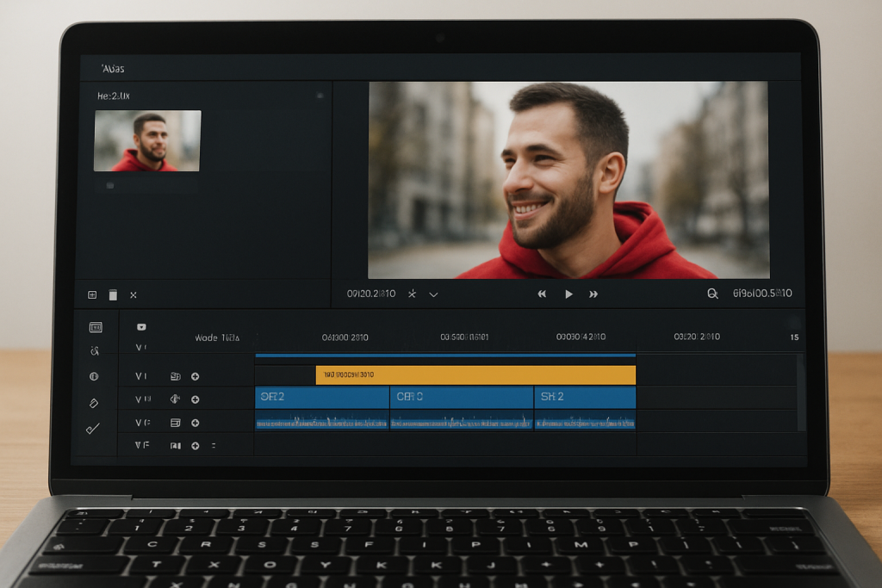Click the vertical scrollbar at the timeline's right edge
The height and width of the screenshot is (588, 882).
click(x=801, y=391)
